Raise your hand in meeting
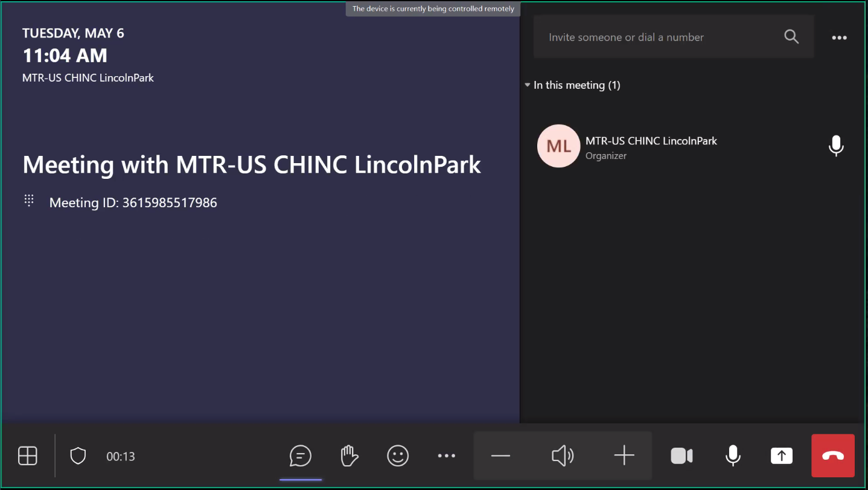Screen dimensions: 868x490 tap(349, 456)
